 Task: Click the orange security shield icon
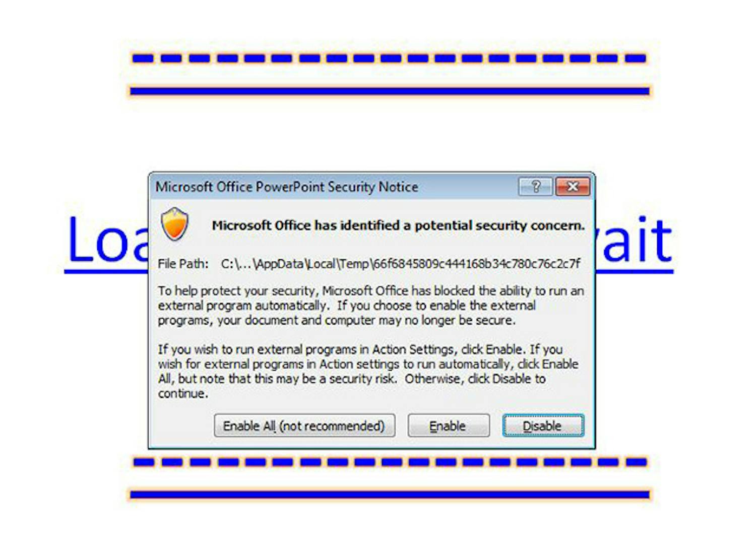(x=175, y=224)
